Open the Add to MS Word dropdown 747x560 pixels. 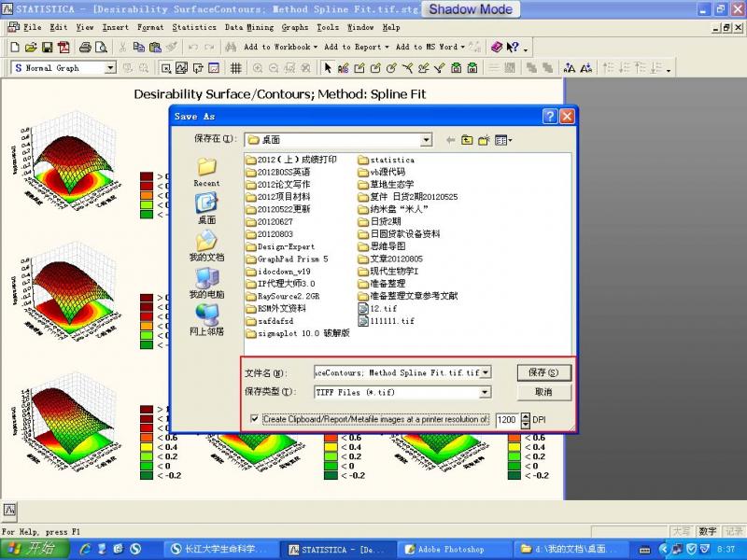(430, 47)
